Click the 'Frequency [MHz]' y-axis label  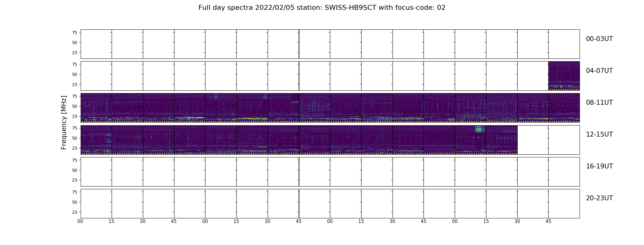click(x=64, y=123)
